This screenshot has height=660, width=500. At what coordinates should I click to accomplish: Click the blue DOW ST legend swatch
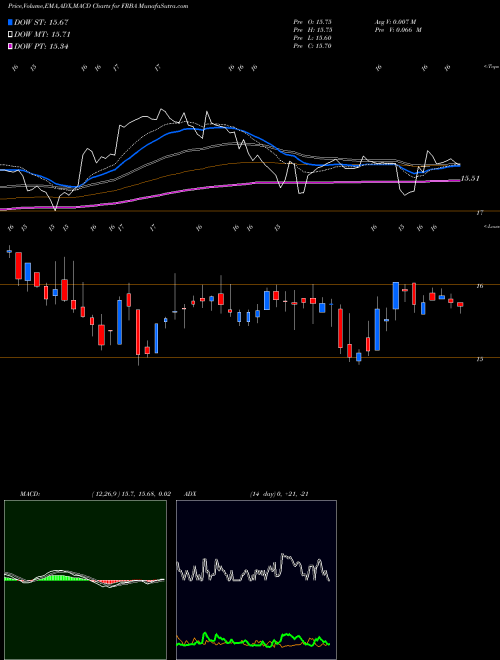10,22
